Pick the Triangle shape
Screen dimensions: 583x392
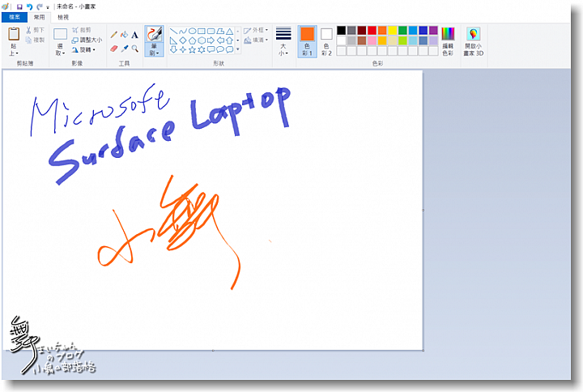click(229, 32)
